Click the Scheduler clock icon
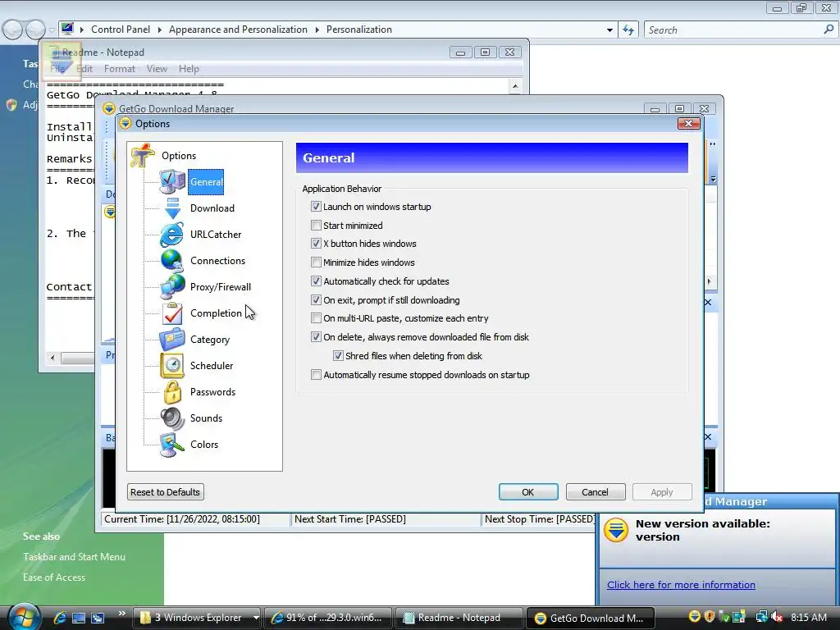 172,365
